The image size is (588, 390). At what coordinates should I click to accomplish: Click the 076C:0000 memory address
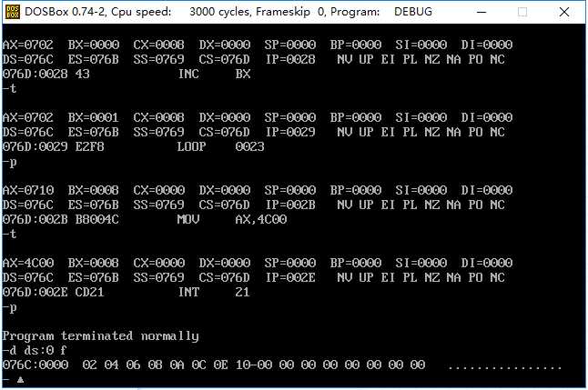35,365
